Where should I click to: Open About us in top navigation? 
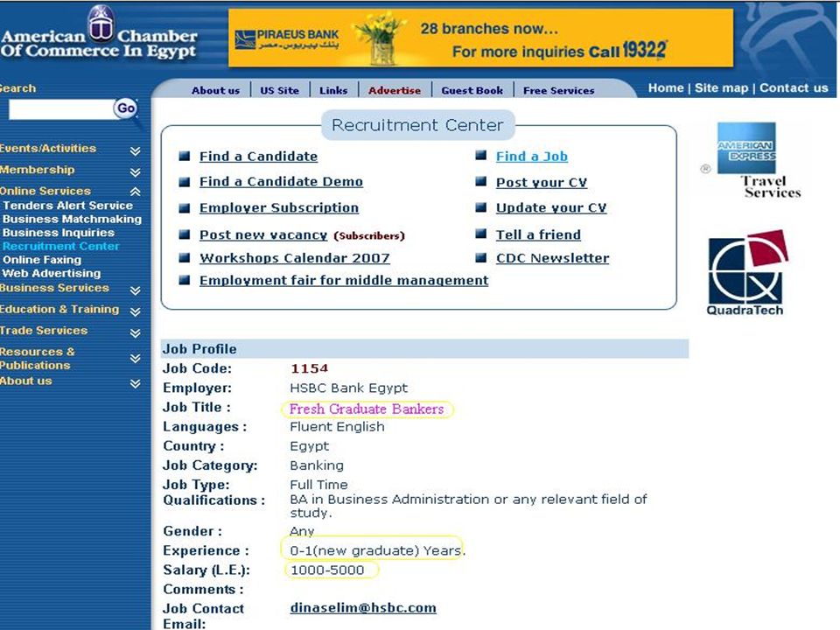(x=215, y=90)
